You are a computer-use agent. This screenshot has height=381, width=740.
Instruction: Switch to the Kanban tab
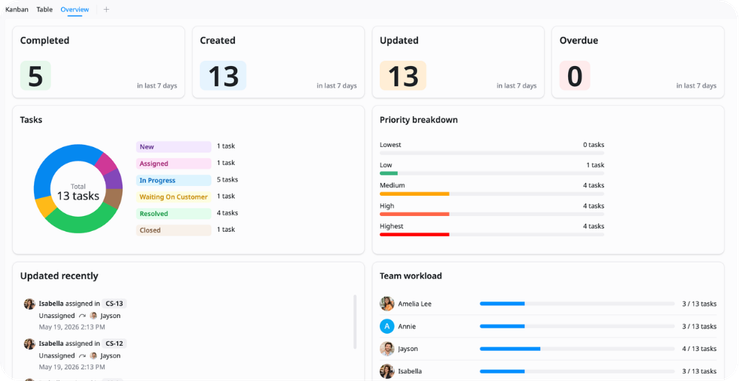pyautogui.click(x=17, y=9)
